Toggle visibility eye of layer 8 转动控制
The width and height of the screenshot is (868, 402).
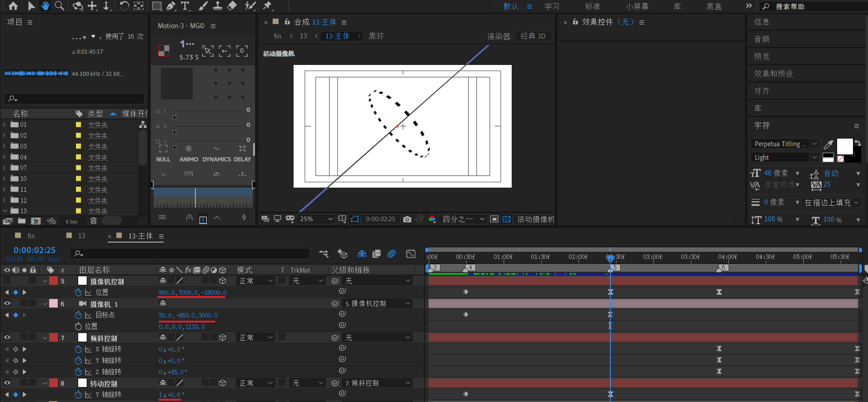[7, 383]
